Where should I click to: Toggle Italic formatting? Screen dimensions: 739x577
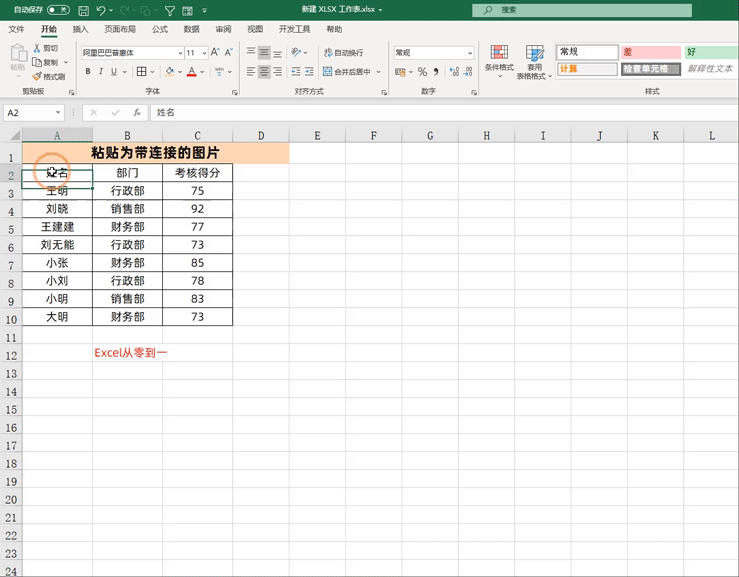point(101,72)
